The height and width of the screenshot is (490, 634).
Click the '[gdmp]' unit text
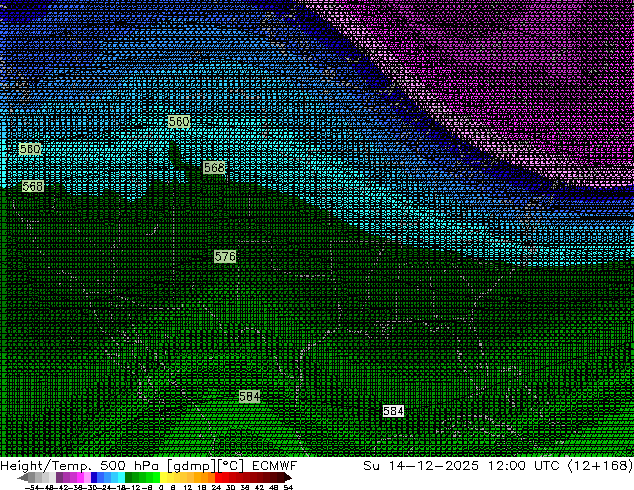(192, 466)
